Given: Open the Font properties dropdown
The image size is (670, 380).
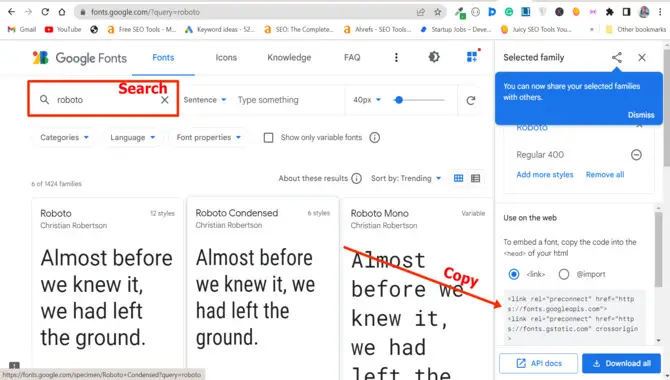Looking at the screenshot, I should coord(209,138).
